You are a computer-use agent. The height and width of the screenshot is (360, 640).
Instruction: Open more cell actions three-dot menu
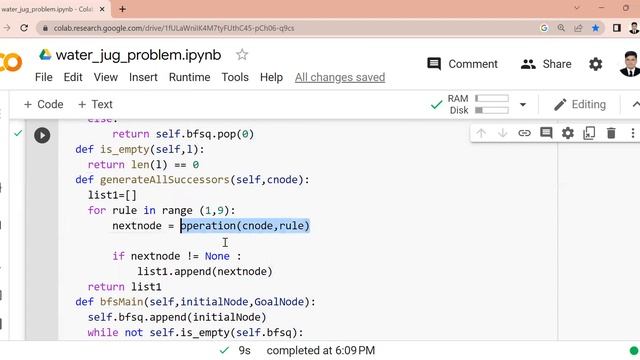(633, 133)
